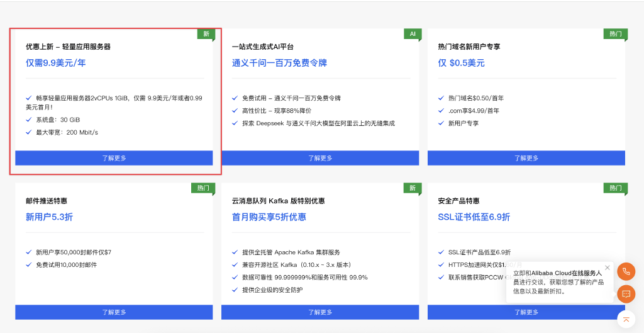Click the 优惠上新 – 轻量应用服务器 title
The width and height of the screenshot is (644, 333).
pos(68,47)
